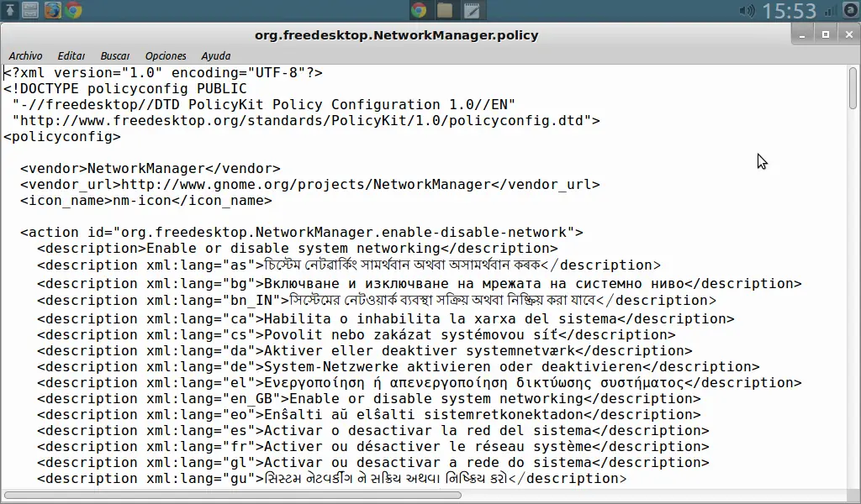The height and width of the screenshot is (504, 861).
Task: Open the Editar menu
Action: click(x=71, y=56)
